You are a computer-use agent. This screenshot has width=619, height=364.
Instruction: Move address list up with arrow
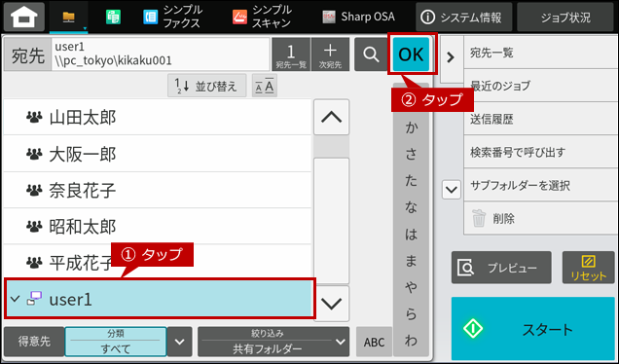pos(331,117)
